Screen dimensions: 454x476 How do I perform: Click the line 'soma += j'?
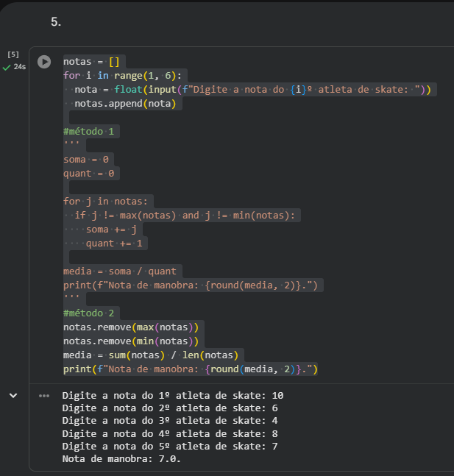point(111,230)
